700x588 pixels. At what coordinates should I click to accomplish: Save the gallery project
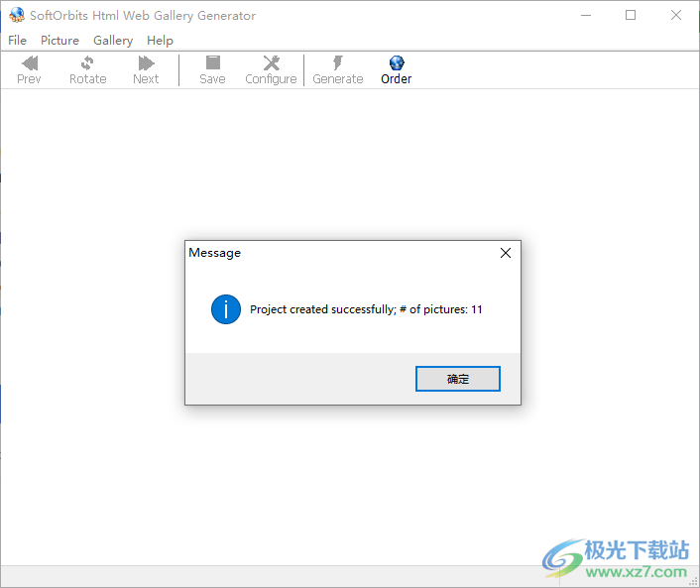212,69
